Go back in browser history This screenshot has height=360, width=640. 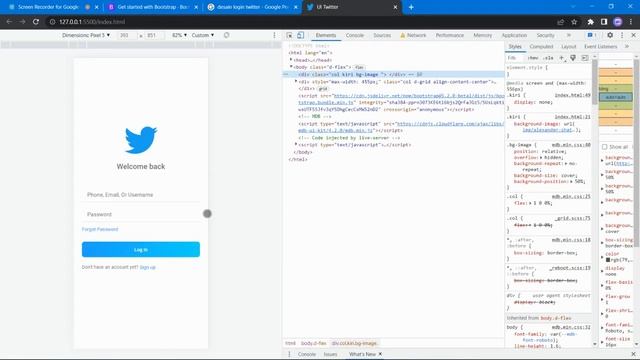(x=9, y=22)
